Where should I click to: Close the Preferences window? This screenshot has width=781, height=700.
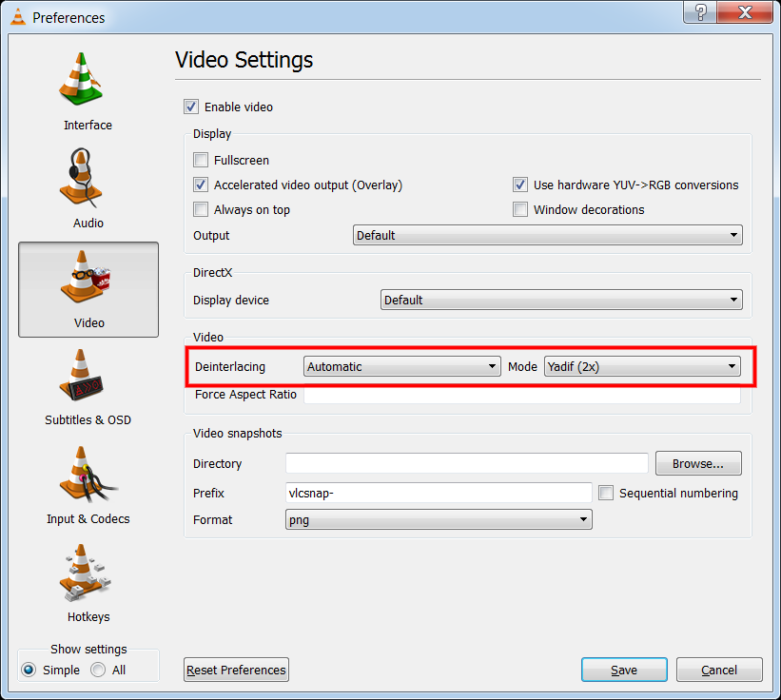click(x=745, y=12)
